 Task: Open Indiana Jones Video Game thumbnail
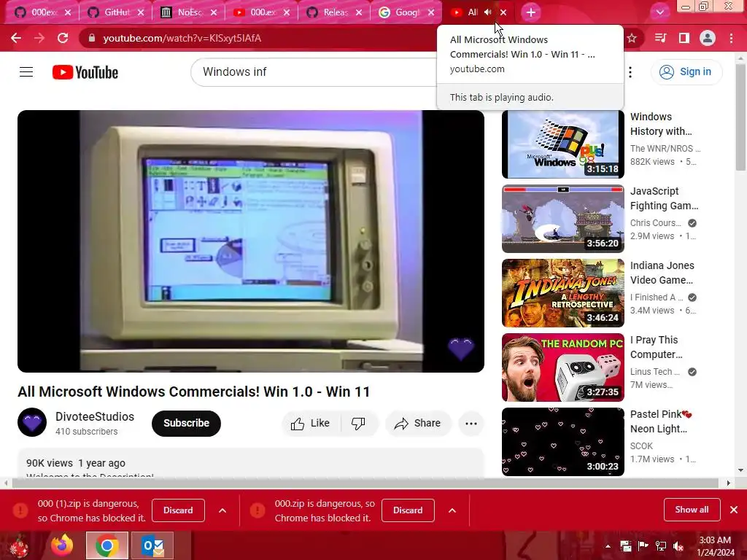pos(562,293)
